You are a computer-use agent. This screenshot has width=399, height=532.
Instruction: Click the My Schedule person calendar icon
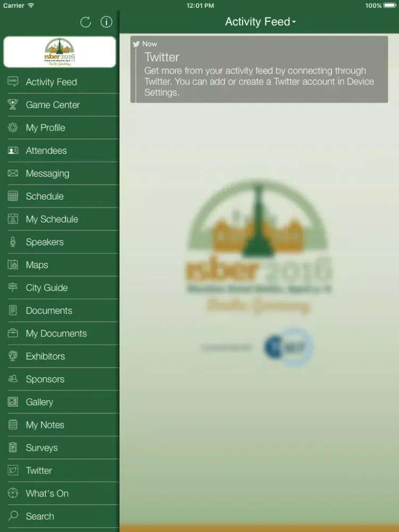[x=13, y=219]
